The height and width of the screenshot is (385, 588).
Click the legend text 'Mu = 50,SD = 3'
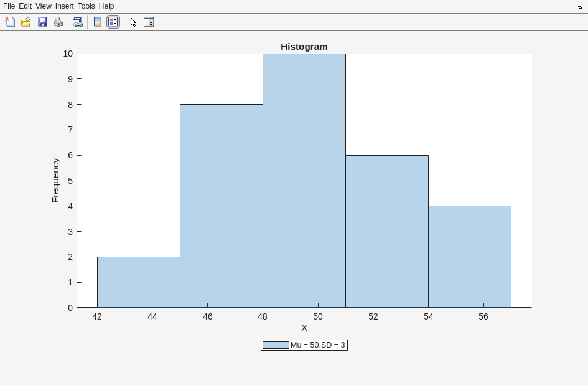[x=317, y=345]
